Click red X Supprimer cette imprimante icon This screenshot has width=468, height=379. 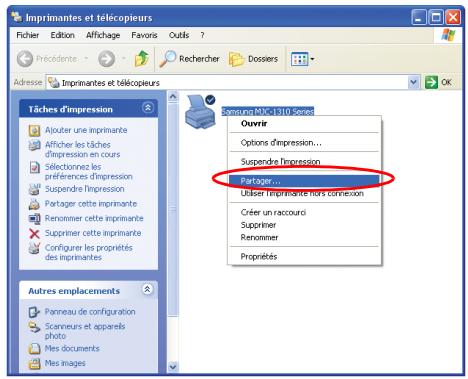[x=34, y=234]
